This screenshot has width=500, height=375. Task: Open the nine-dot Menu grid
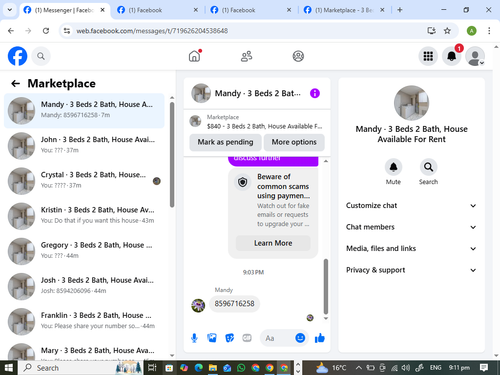(428, 56)
